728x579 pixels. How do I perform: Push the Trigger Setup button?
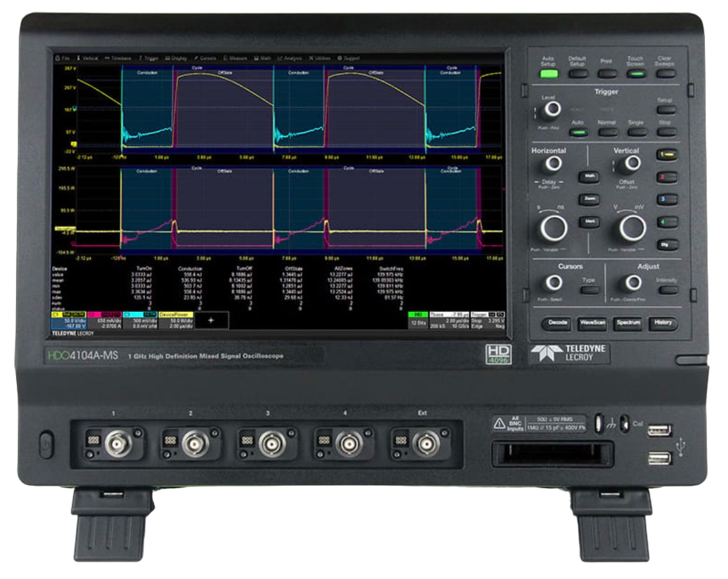pos(665,110)
